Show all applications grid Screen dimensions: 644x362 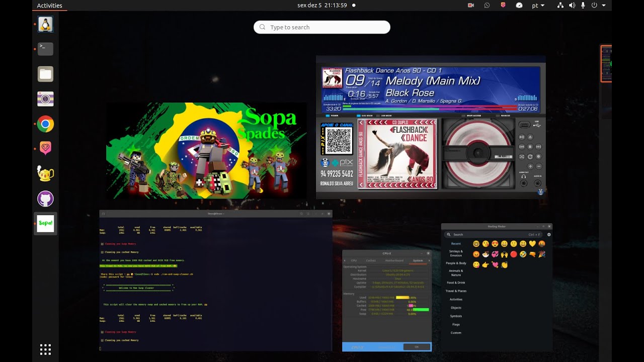[45, 349]
